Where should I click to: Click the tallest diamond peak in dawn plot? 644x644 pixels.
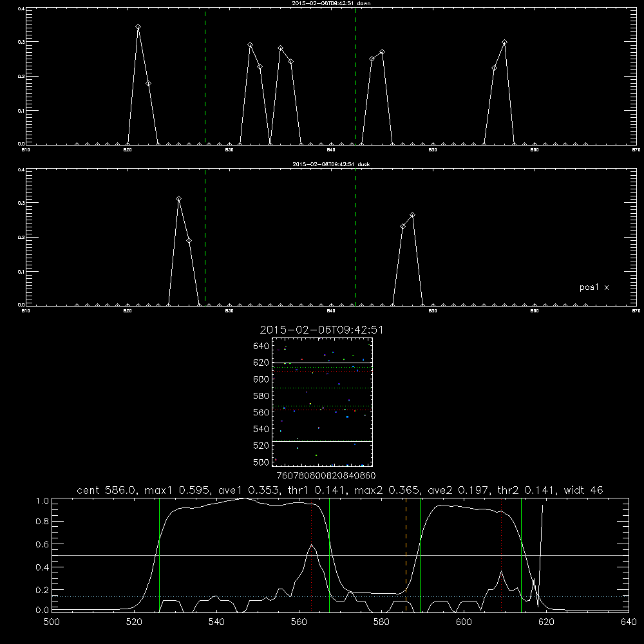click(x=138, y=26)
